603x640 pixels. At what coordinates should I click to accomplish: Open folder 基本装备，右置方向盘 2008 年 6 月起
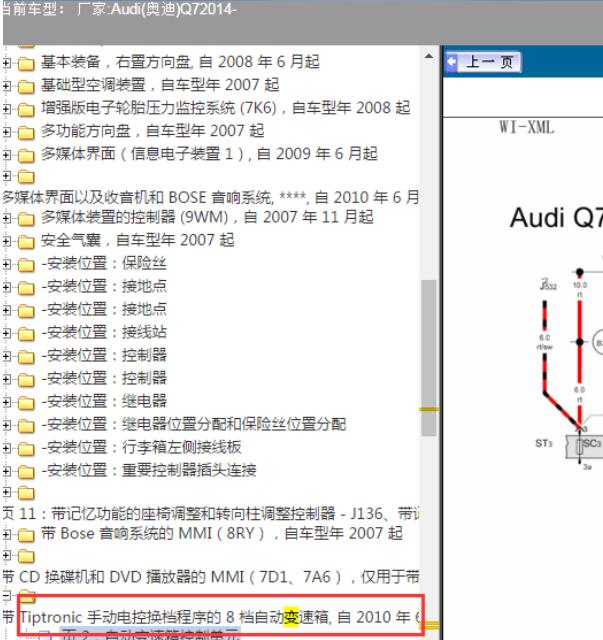point(26,63)
